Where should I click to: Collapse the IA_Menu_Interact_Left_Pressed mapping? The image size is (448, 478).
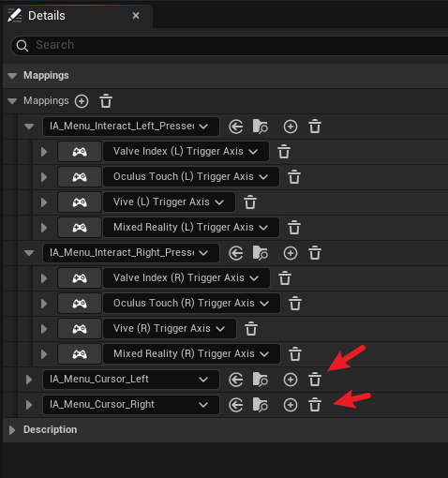point(29,127)
